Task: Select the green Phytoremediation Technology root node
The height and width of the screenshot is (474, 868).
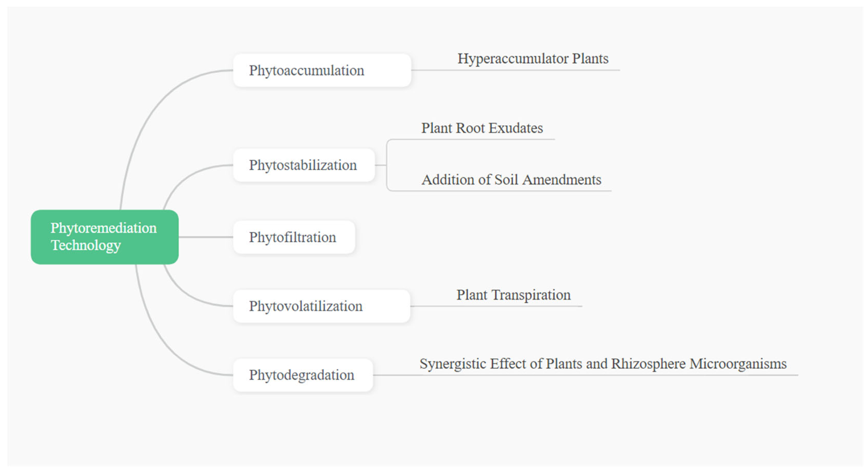Action: click(104, 237)
